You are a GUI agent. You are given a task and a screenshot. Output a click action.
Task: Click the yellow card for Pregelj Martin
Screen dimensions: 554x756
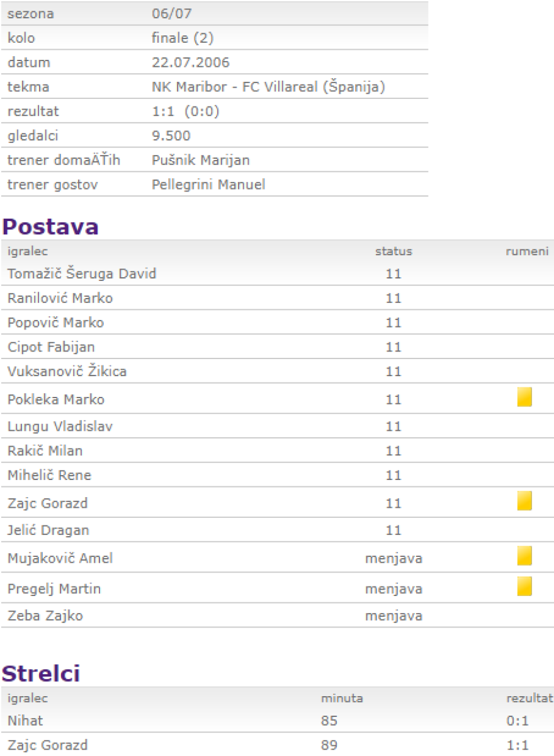(524, 587)
